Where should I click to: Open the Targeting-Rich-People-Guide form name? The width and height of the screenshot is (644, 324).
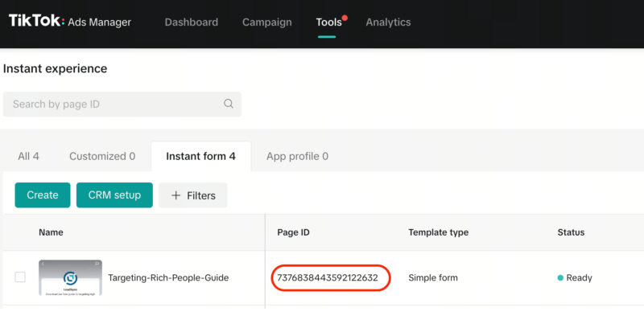(168, 278)
